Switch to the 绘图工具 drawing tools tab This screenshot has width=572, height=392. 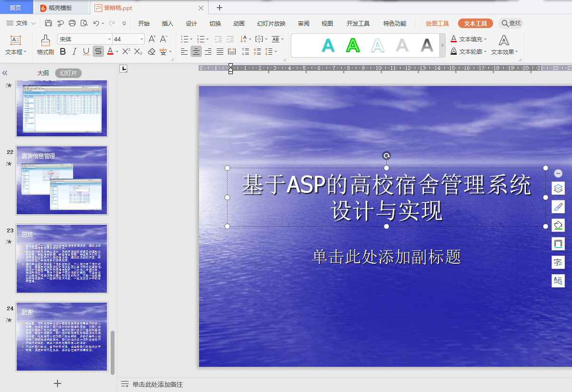coord(437,23)
